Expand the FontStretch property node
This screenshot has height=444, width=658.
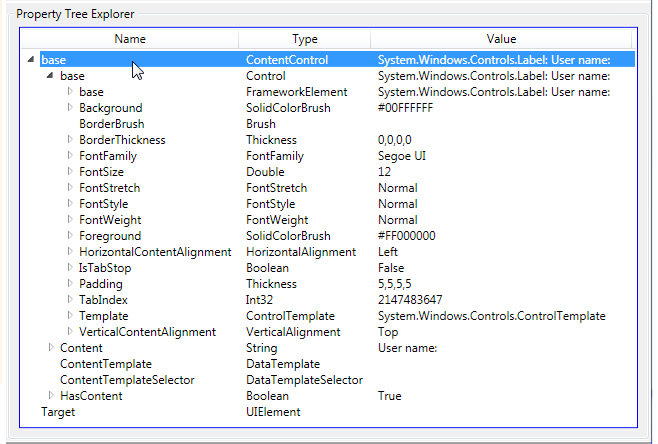pos(70,187)
